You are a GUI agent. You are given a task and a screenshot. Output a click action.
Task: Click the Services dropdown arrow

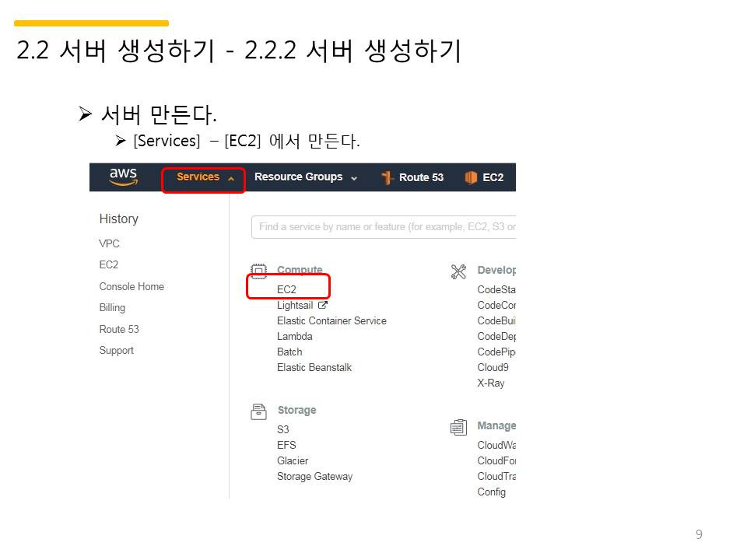231,179
